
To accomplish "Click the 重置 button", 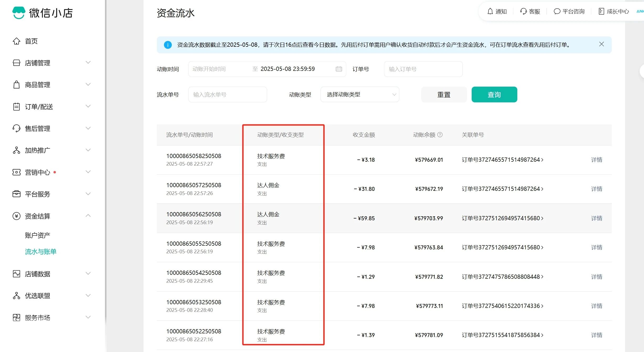I will click(x=444, y=94).
